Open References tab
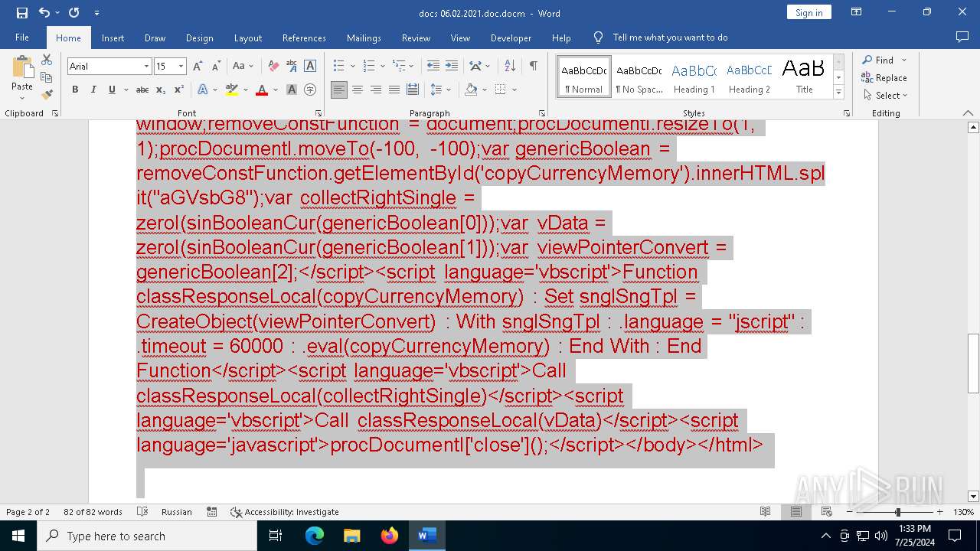980x551 pixels. click(x=304, y=37)
